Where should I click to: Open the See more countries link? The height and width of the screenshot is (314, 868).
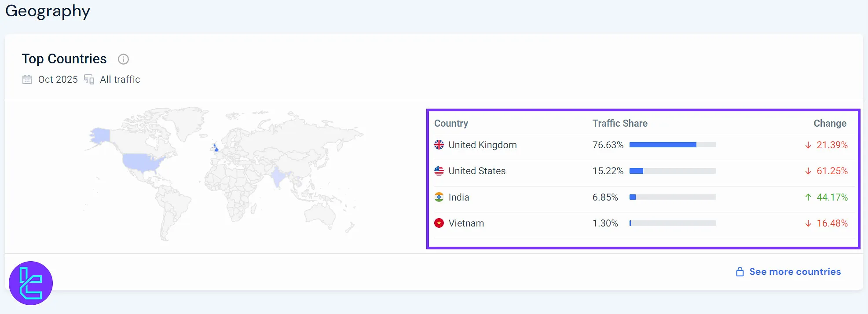coord(795,272)
